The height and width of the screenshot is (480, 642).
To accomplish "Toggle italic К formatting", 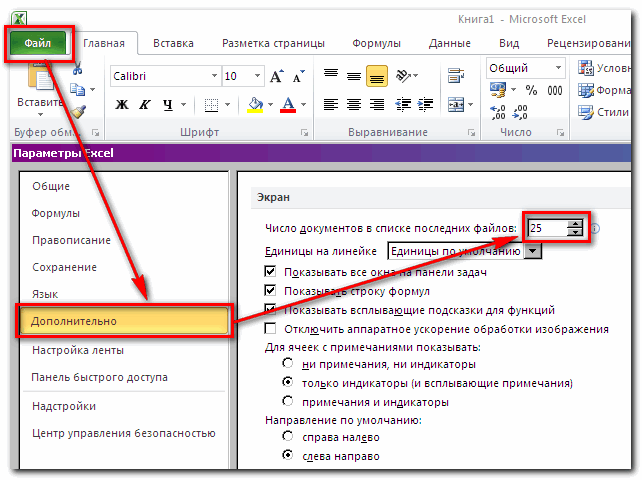I will point(145,105).
